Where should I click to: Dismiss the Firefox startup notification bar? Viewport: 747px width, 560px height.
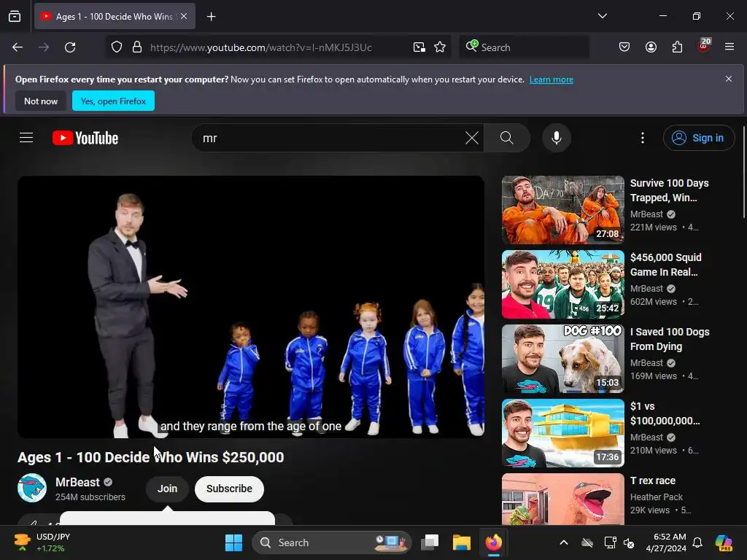[729, 79]
